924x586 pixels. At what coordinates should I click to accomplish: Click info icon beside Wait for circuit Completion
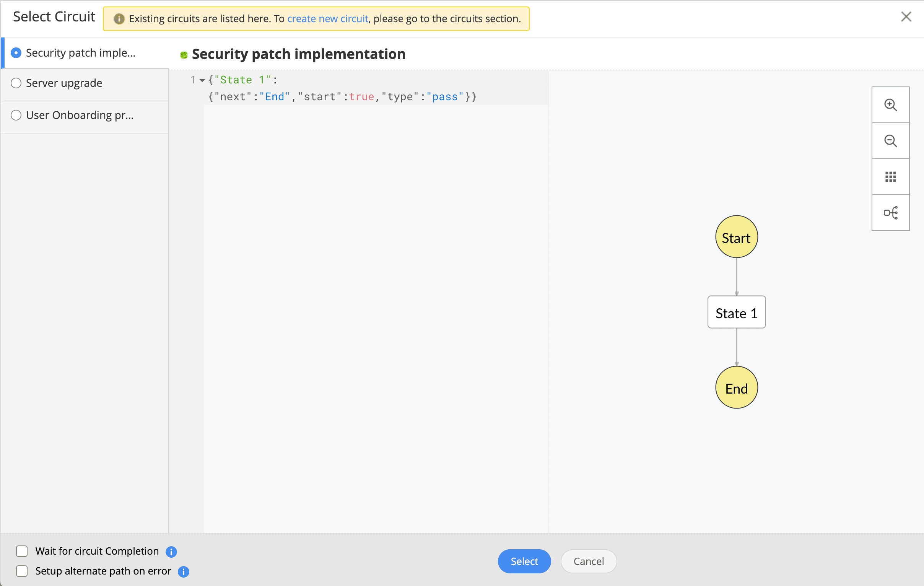click(x=171, y=552)
